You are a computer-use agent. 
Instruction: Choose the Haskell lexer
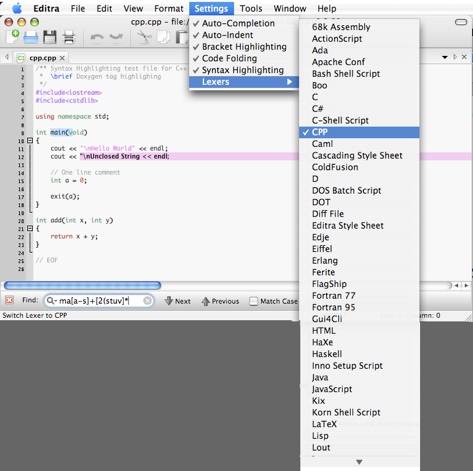(x=359, y=354)
